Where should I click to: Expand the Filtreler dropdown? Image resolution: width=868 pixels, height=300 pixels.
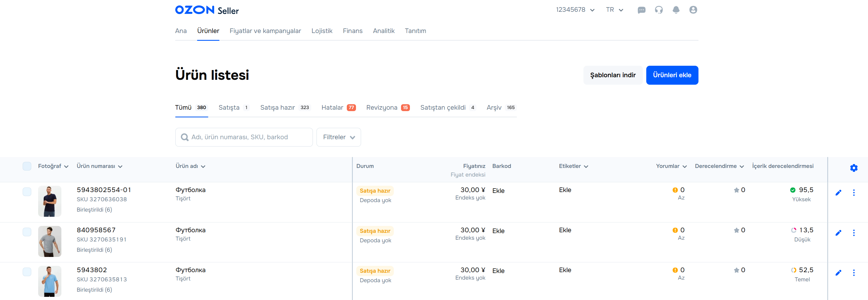click(x=338, y=137)
